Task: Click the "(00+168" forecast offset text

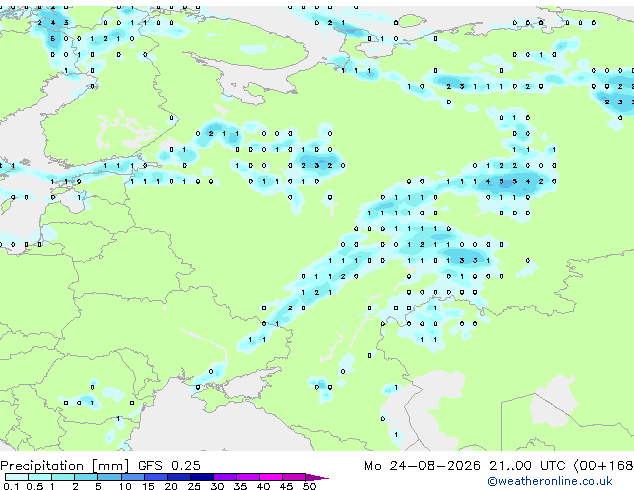Action: point(604,466)
